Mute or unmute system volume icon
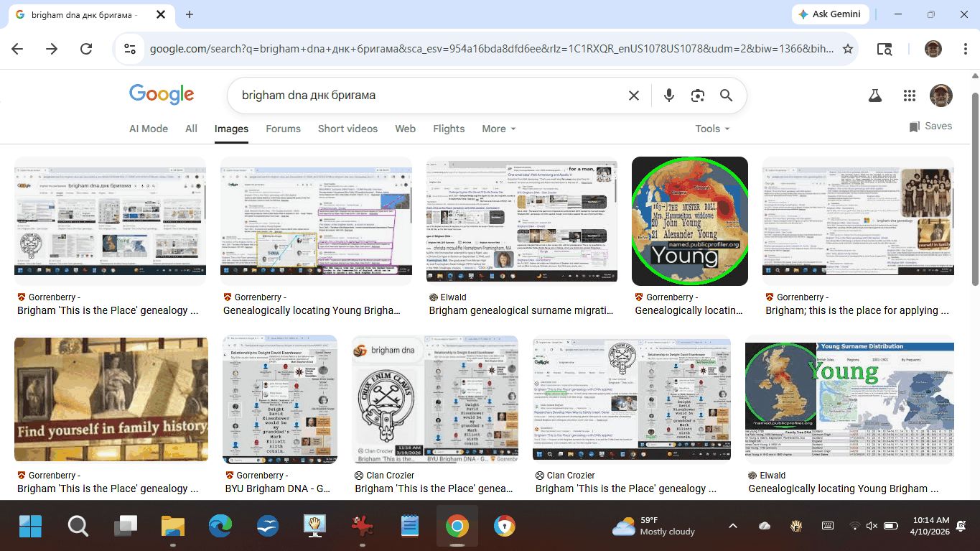This screenshot has width=980, height=551. 872,526
